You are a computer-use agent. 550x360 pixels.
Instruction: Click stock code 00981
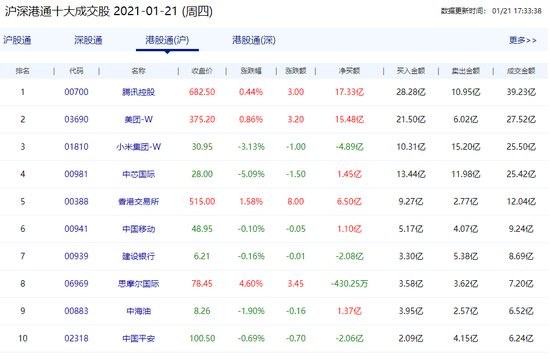coord(76,174)
